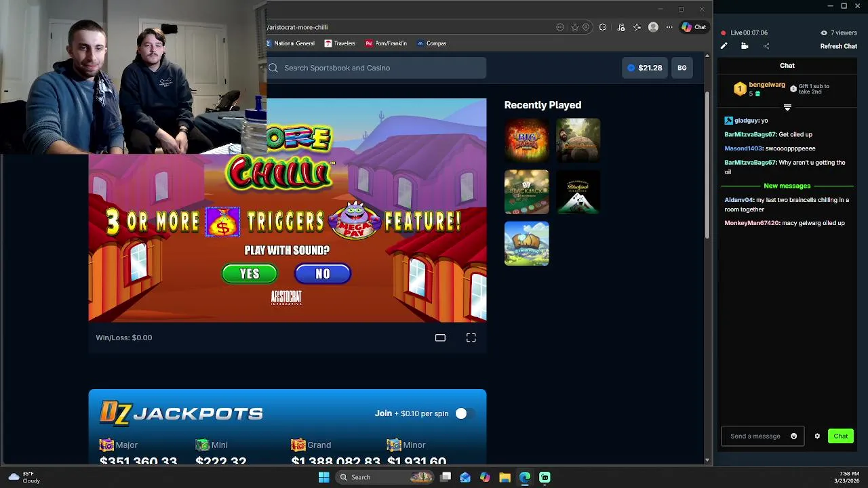Open the green streaming app on taskbar
This screenshot has width=868, height=488.
[545, 477]
